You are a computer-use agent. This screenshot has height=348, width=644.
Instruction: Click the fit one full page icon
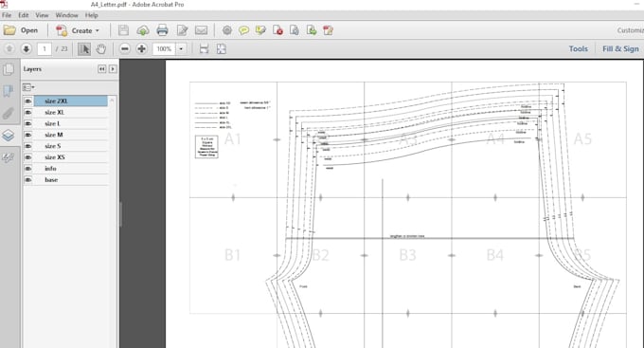coord(222,49)
